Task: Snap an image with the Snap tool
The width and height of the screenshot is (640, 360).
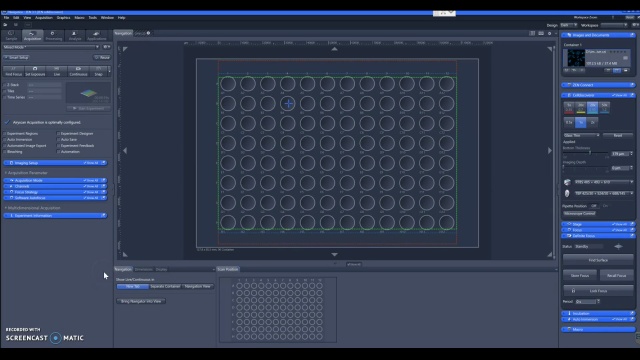Action: [98, 71]
